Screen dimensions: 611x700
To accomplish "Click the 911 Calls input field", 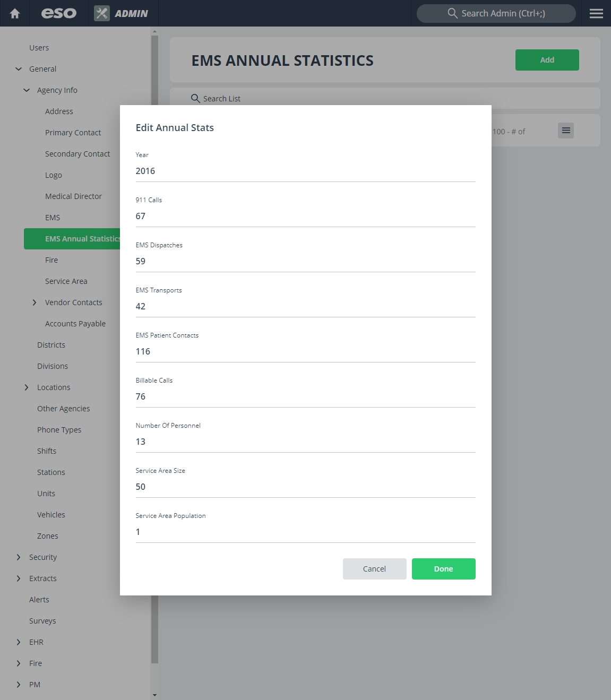I will pyautogui.click(x=306, y=217).
